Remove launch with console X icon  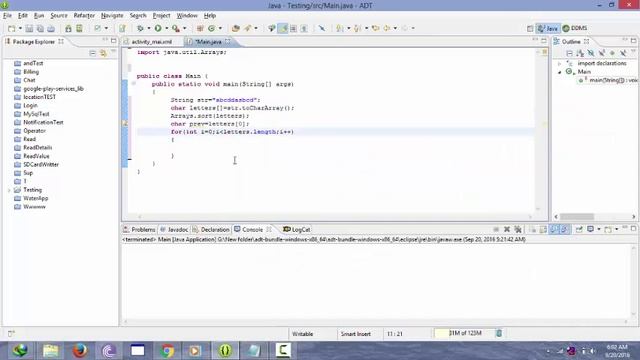[507, 229]
